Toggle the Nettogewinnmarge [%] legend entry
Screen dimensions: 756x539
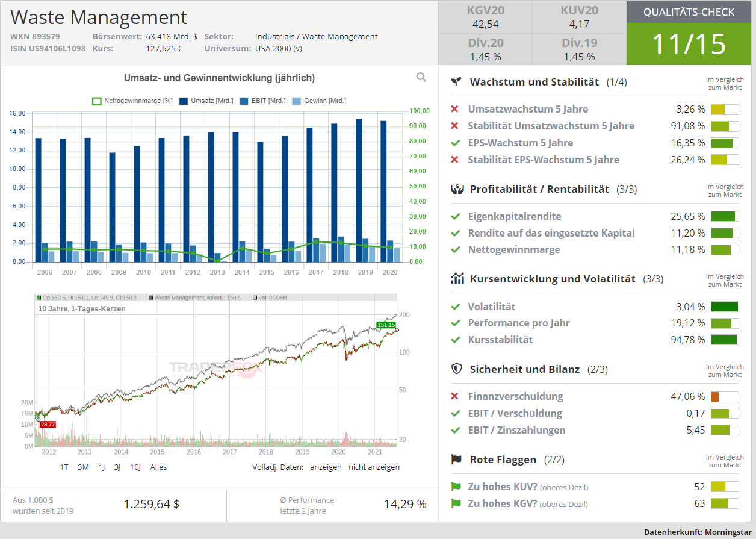pyautogui.click(x=132, y=101)
